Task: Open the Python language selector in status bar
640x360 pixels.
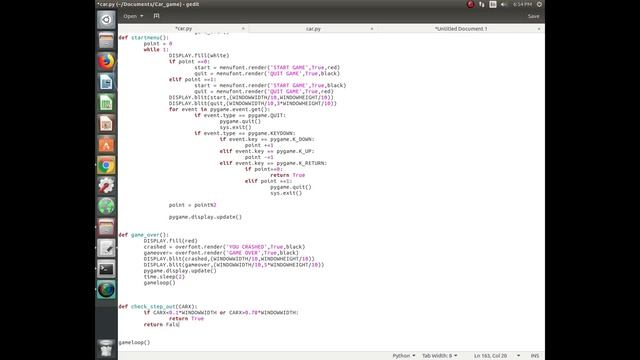Action: [404, 356]
